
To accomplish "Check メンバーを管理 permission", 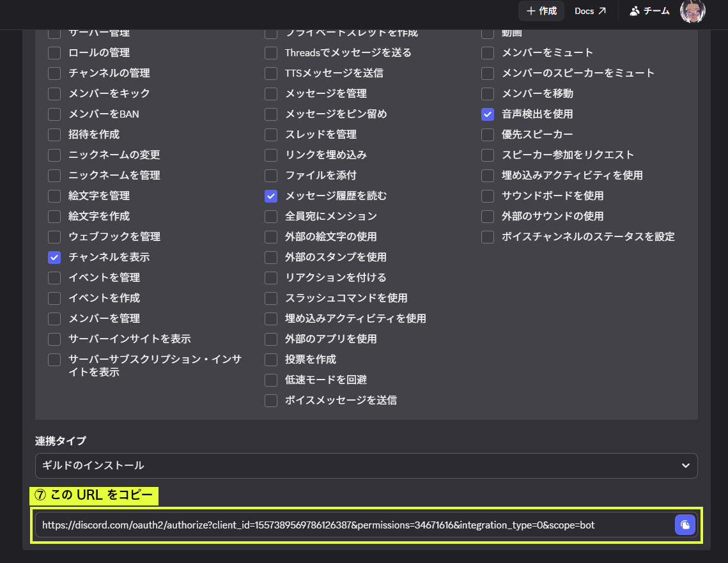I will pos(54,318).
